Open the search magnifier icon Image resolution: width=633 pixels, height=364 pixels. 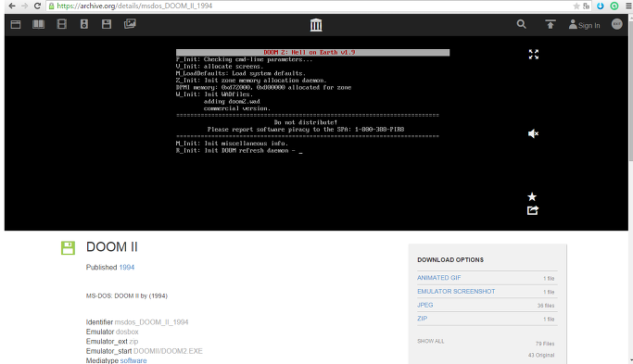coord(521,24)
